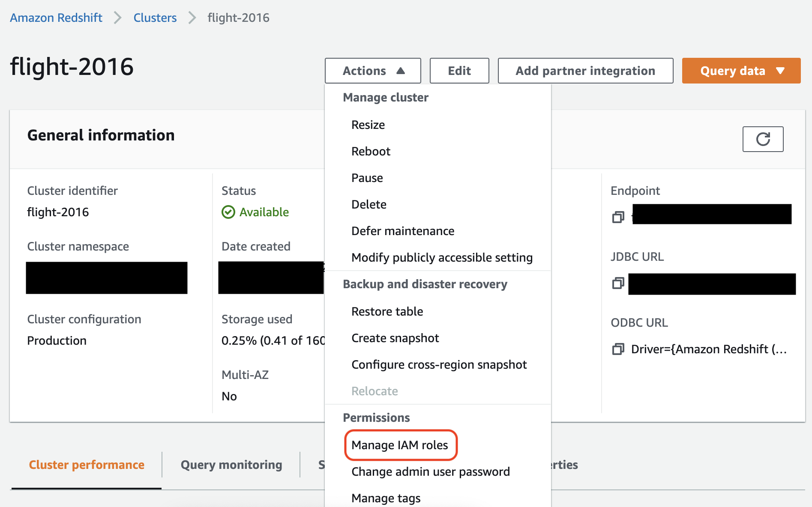Select Delete from the menu

point(369,204)
